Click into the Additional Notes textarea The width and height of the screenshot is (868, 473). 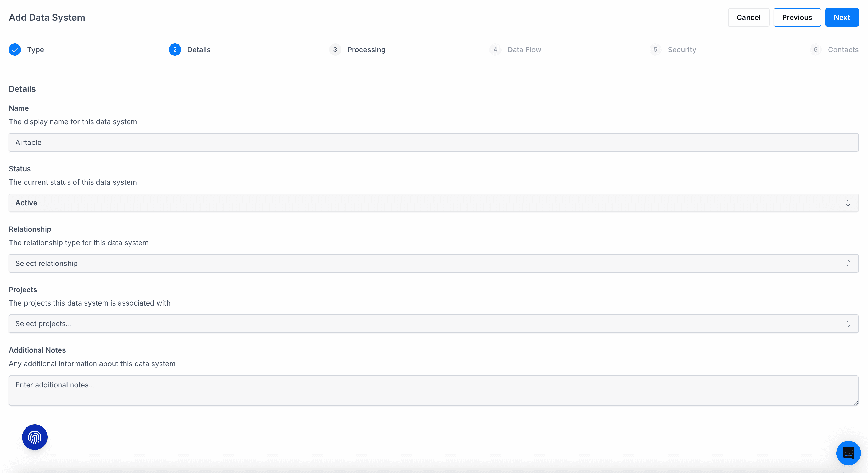[x=433, y=390]
